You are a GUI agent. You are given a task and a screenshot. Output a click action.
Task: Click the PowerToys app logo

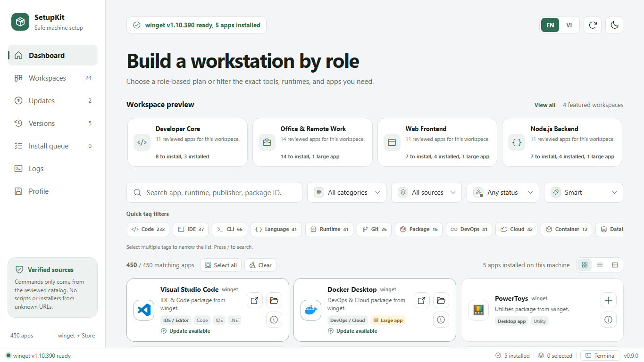[x=478, y=310]
